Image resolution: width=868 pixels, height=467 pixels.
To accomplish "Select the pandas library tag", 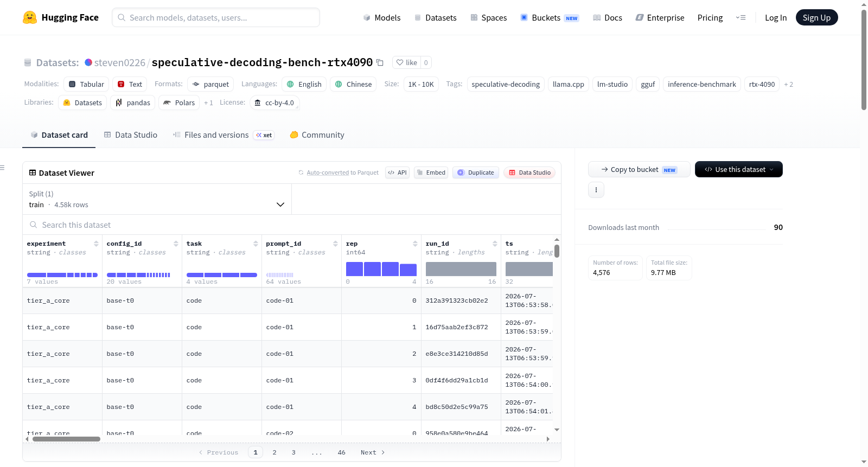I will pos(133,103).
